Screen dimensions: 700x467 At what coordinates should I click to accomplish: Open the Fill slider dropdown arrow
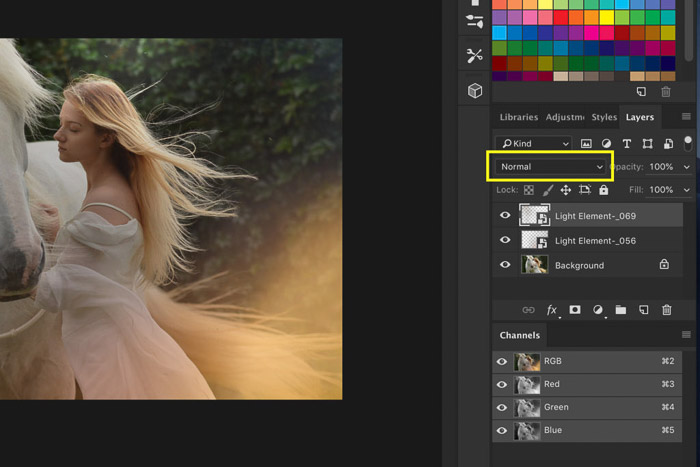tap(687, 190)
